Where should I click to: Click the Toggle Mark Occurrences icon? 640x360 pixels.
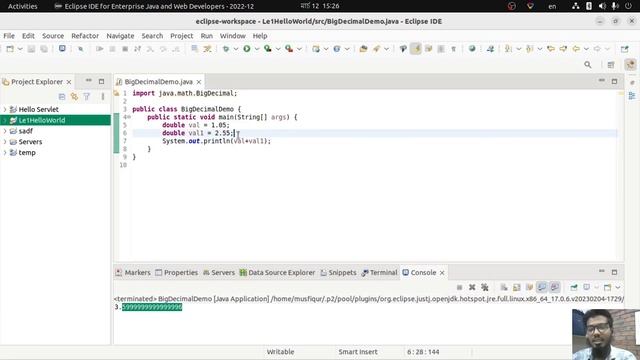[416, 49]
